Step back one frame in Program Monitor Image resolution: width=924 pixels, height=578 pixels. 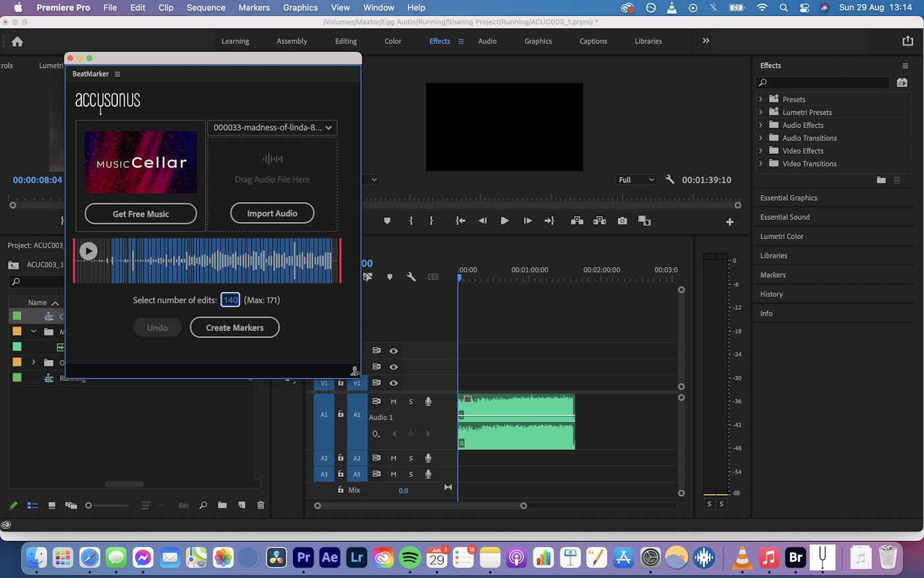(482, 221)
